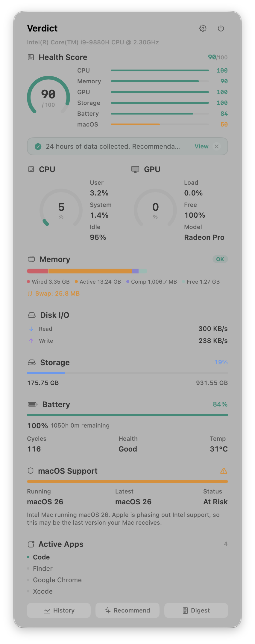Click the Memory module icon
Image resolution: width=255 pixels, height=644 pixels.
click(31, 259)
